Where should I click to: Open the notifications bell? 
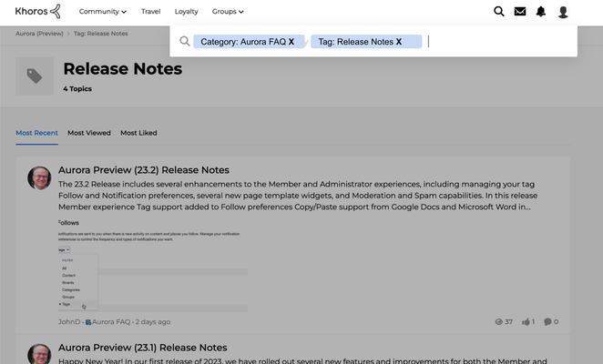(541, 12)
